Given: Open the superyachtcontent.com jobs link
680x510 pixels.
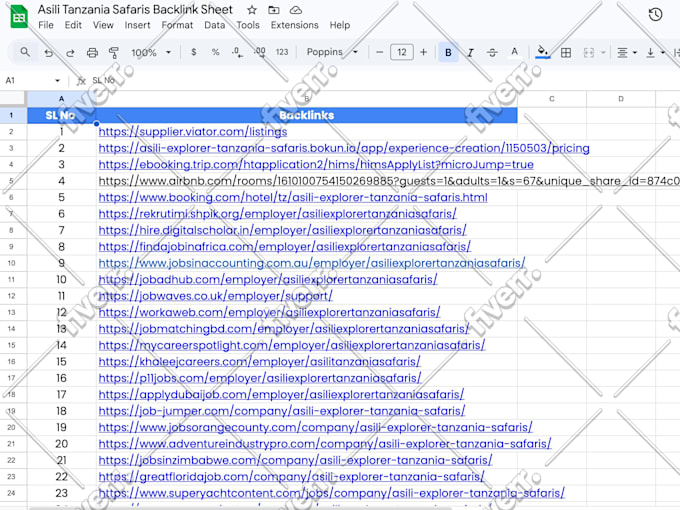Looking at the screenshot, I should point(332,494).
